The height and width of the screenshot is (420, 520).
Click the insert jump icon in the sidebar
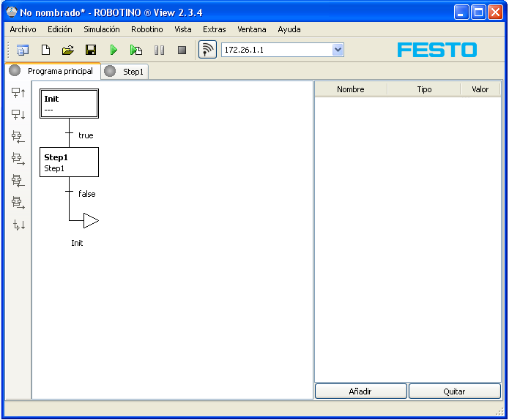19,225
